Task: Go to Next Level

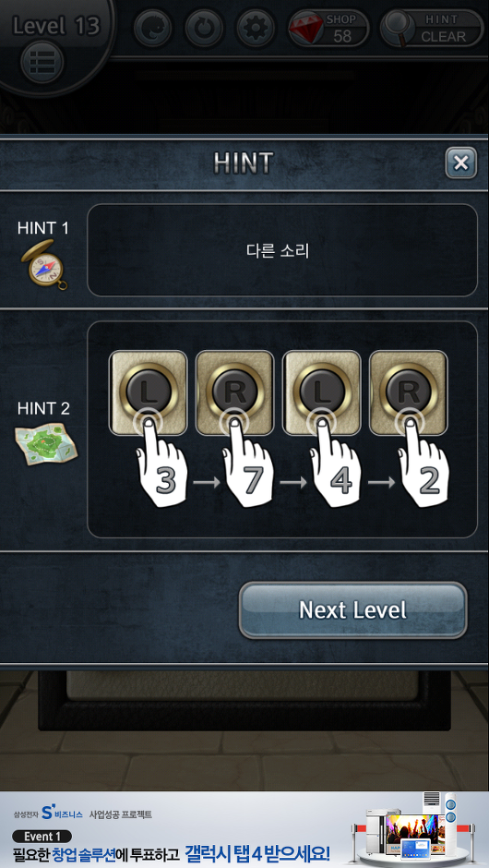Action: tap(353, 610)
